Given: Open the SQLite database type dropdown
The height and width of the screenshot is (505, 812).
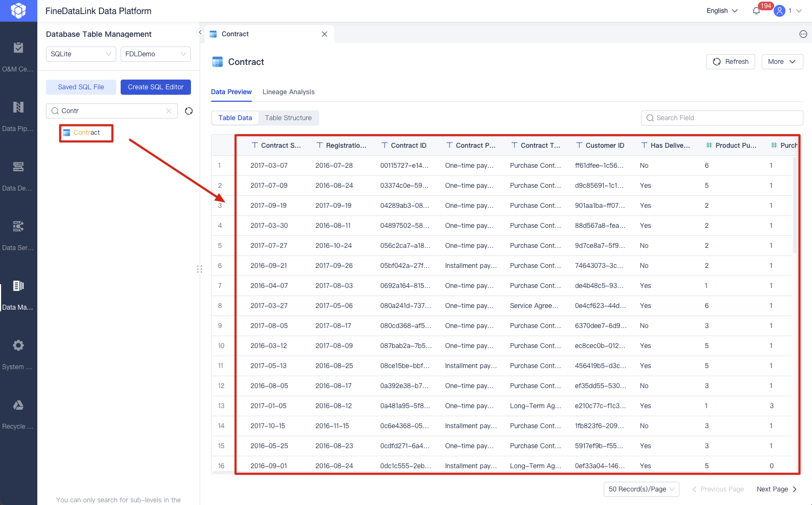Looking at the screenshot, I should 81,54.
